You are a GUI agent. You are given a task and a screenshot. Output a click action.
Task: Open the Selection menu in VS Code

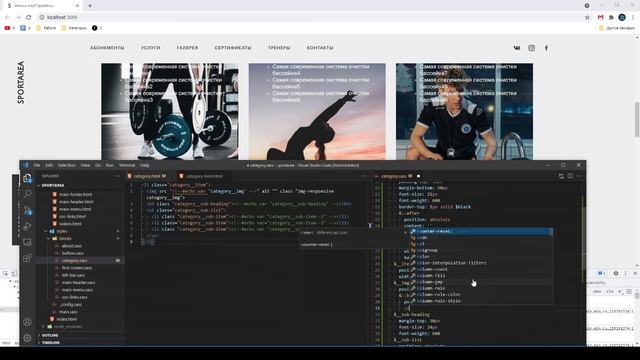[x=67, y=165]
